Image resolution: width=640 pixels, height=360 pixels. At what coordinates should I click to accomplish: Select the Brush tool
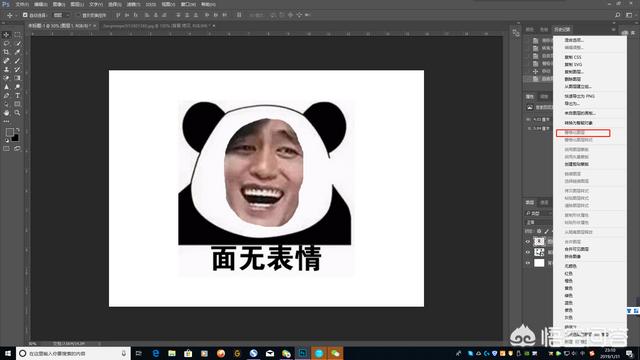click(x=17, y=60)
